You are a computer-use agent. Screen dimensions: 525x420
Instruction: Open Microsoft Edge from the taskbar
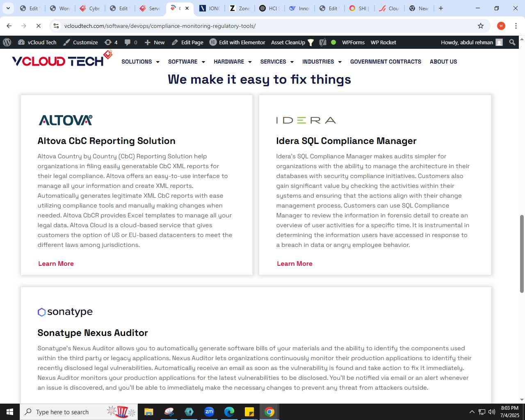[229, 412]
